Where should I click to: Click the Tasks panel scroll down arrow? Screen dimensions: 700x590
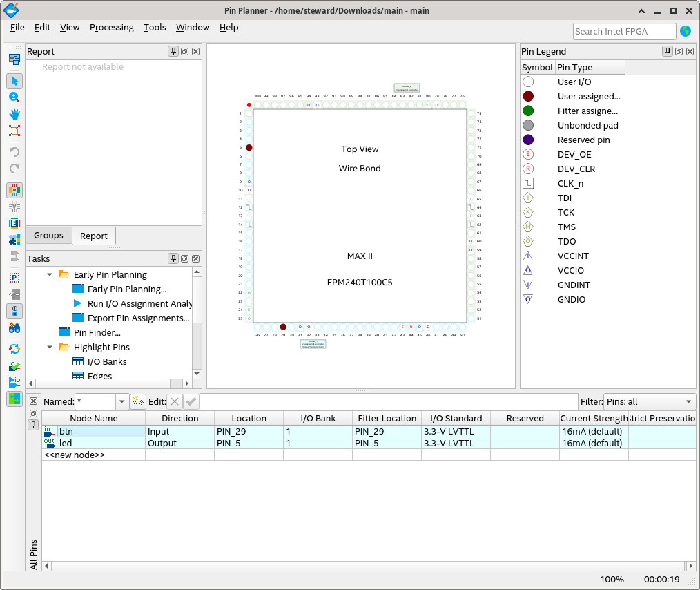[197, 373]
